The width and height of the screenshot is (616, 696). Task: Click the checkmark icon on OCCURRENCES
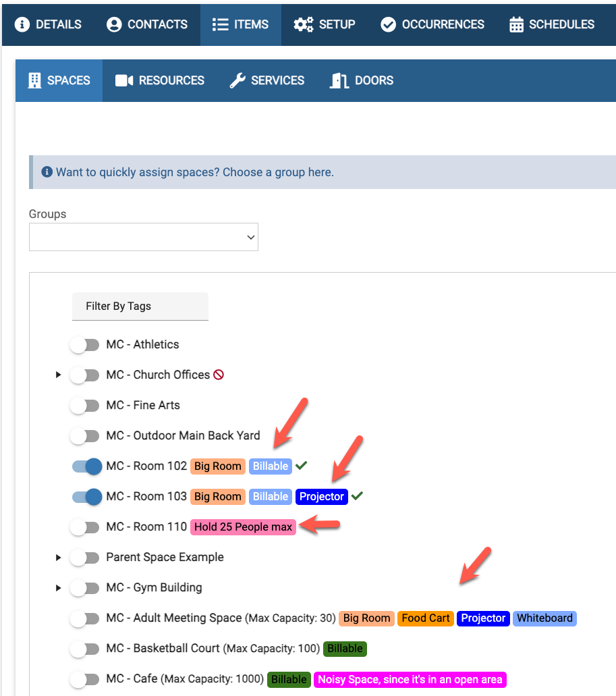pos(389,24)
